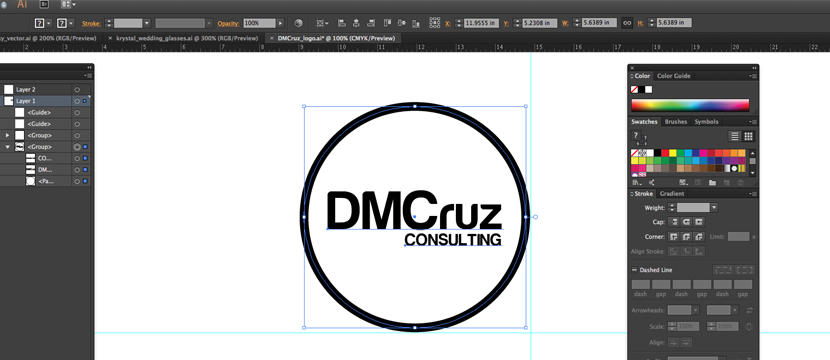The image size is (830, 360).
Task: Click the white swatch in Color panel
Action: click(649, 89)
